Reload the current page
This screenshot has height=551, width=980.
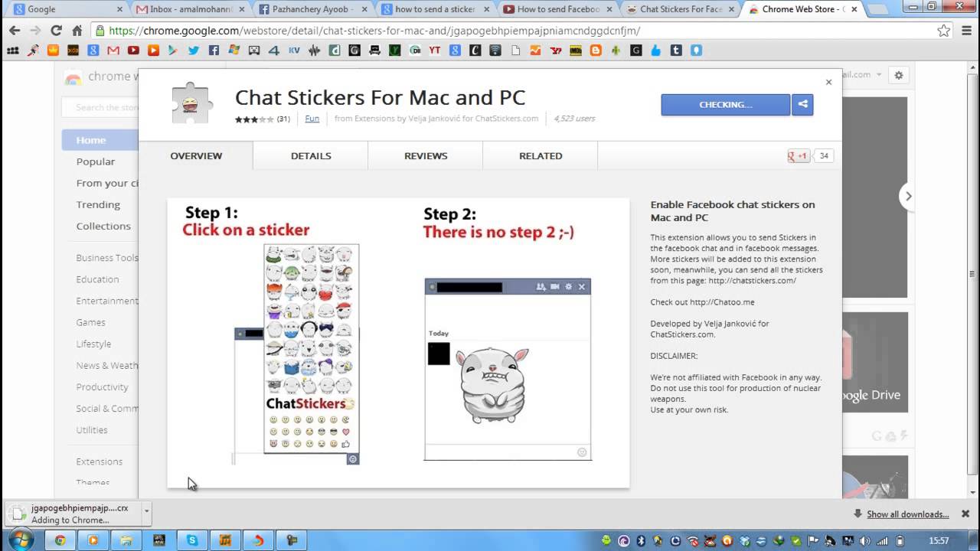(x=56, y=31)
